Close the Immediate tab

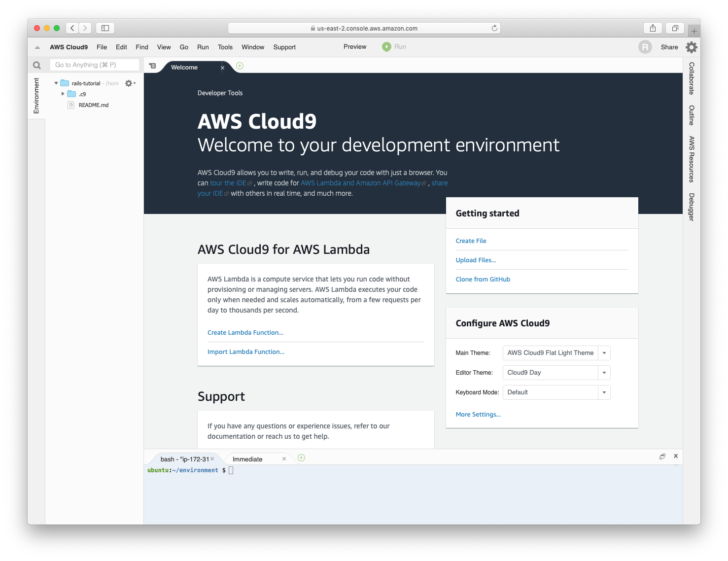284,458
